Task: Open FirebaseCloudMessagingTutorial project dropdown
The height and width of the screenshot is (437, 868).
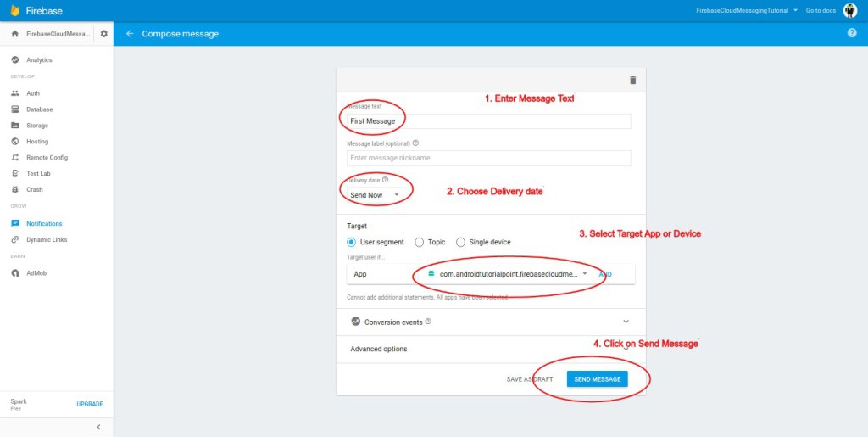Action: [x=747, y=10]
